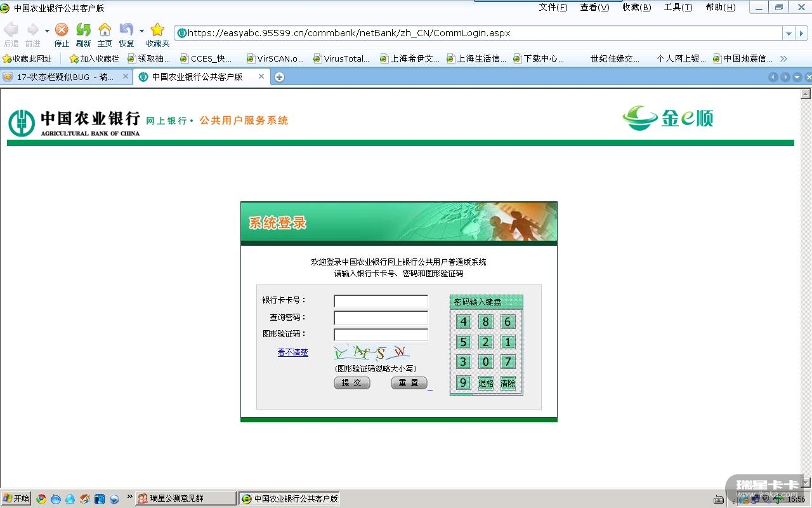Viewport: 812px width, 508px height.
Task: Close the 中国农业银行公共客户版 tab
Action: pyautogui.click(x=261, y=76)
